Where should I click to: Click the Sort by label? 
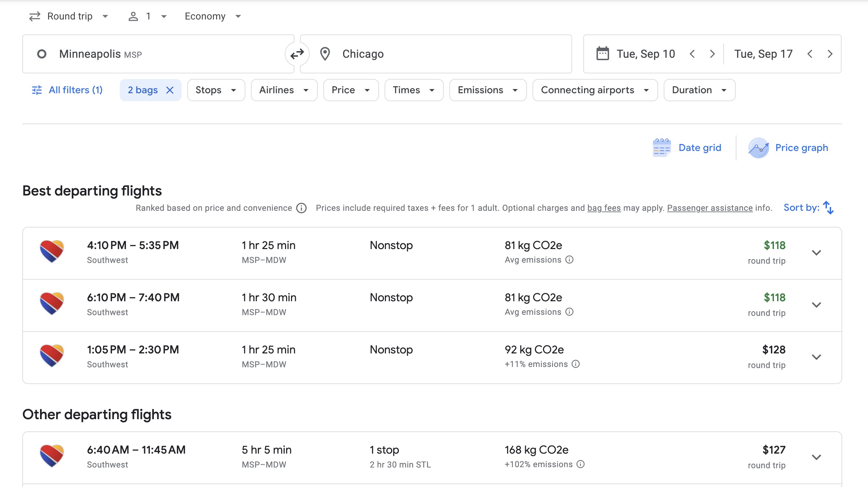pyautogui.click(x=802, y=208)
